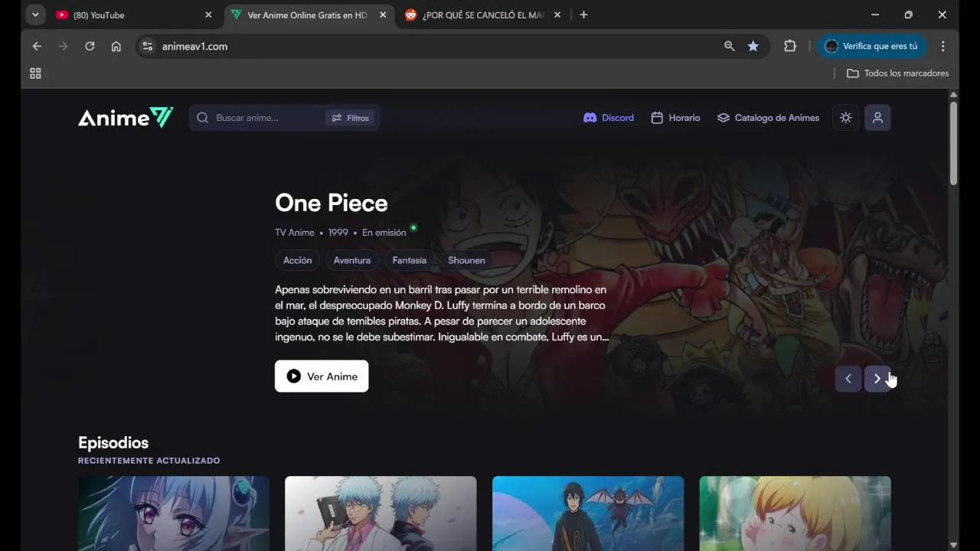Click the scrollbar down arrow
Image resolution: width=980 pixels, height=551 pixels.
[953, 545]
